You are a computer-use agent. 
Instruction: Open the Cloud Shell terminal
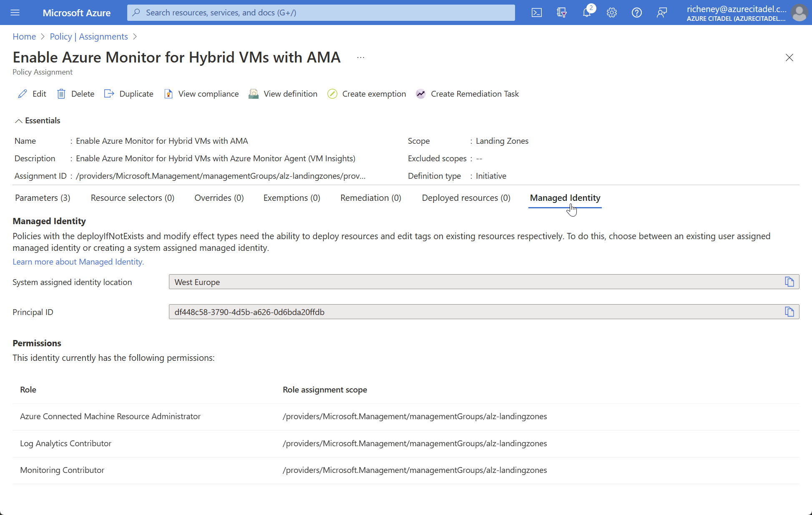[537, 12]
